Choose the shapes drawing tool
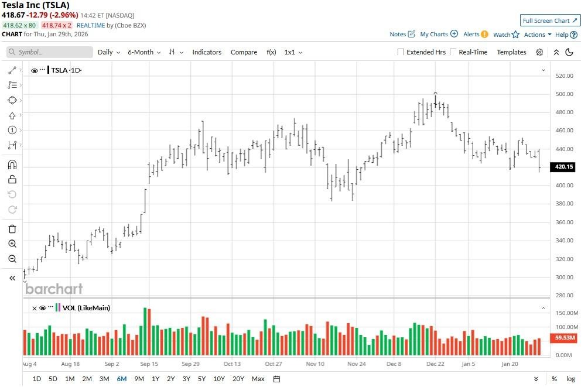The width and height of the screenshot is (588, 387). (12, 100)
